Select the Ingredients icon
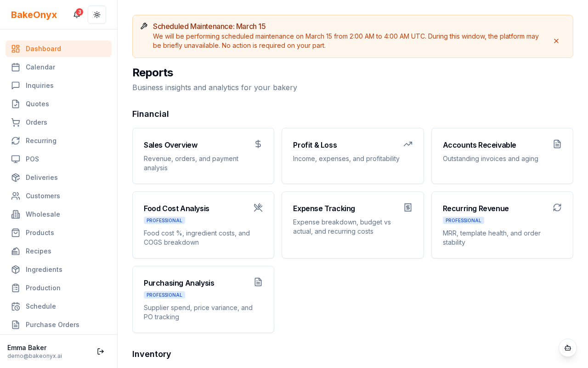The height and width of the screenshot is (368, 588). [16, 270]
